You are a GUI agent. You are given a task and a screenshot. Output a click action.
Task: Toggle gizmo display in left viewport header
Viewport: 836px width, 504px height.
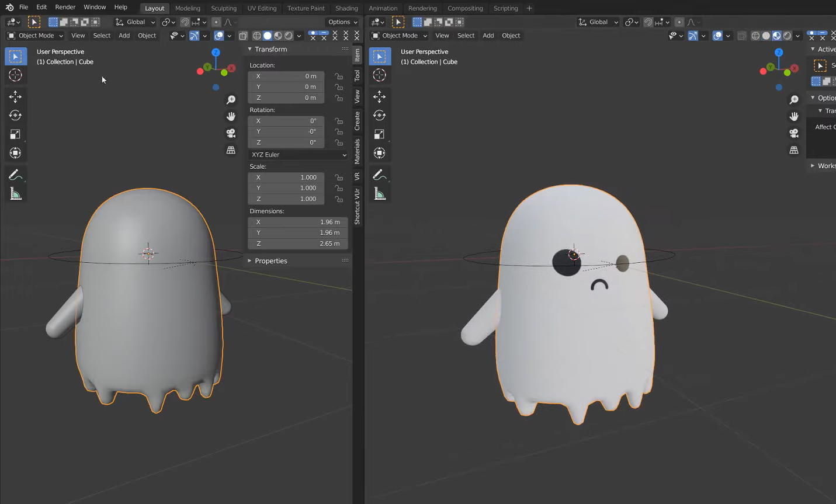pos(194,36)
